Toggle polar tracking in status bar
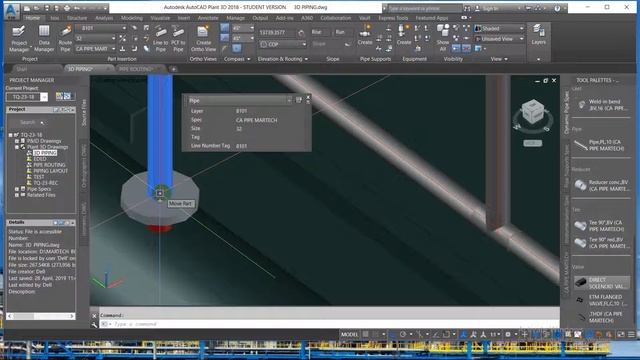The image size is (640, 360). click(x=403, y=334)
